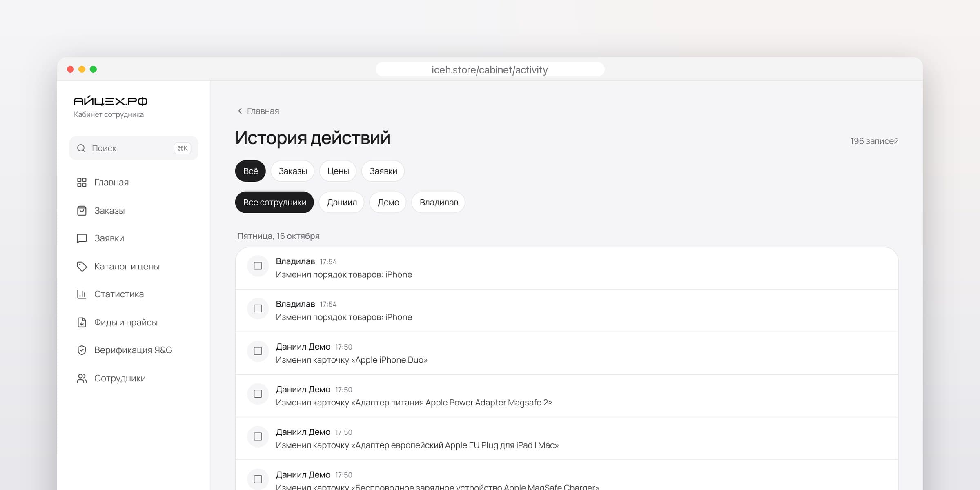Select the Цены filter chip
Viewport: 980px width, 490px height.
pos(338,171)
